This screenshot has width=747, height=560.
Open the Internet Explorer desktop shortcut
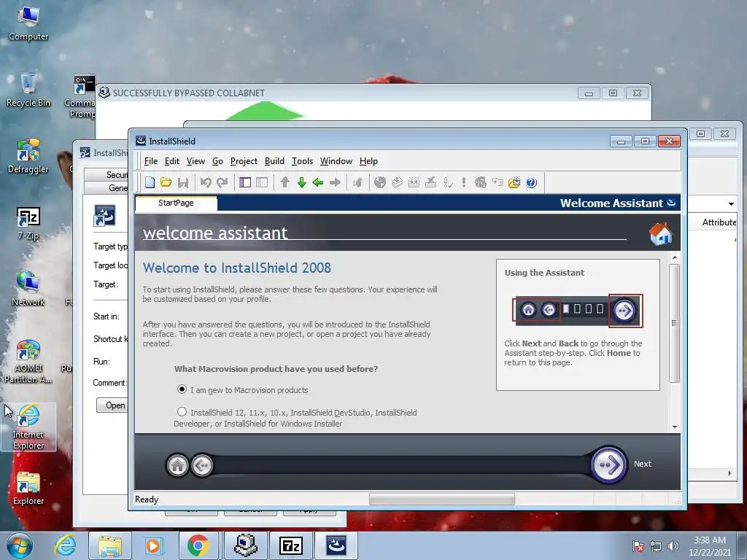click(28, 427)
